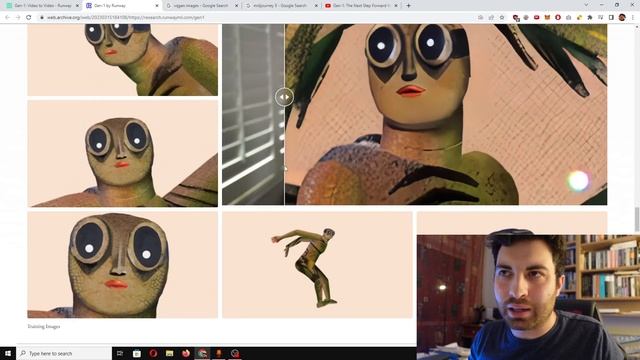Screen dimensions: 640x360
Task: Click the save/screenshot icon in address bar
Action: 480,18
